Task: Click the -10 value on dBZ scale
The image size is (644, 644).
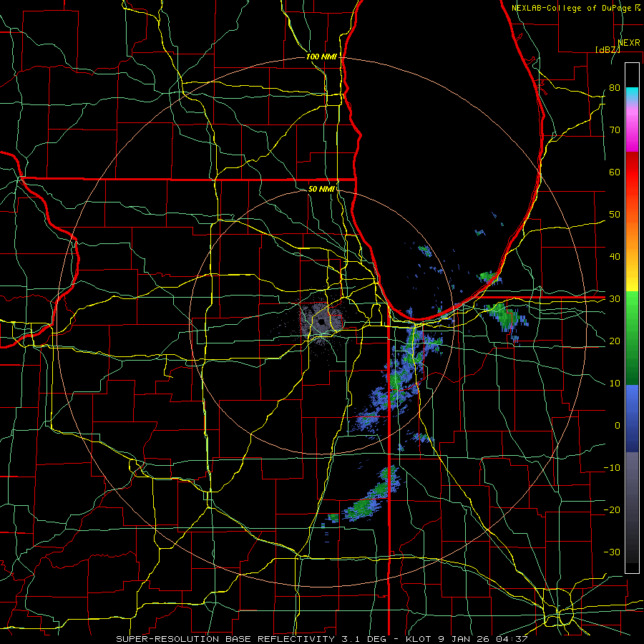Action: pos(612,468)
